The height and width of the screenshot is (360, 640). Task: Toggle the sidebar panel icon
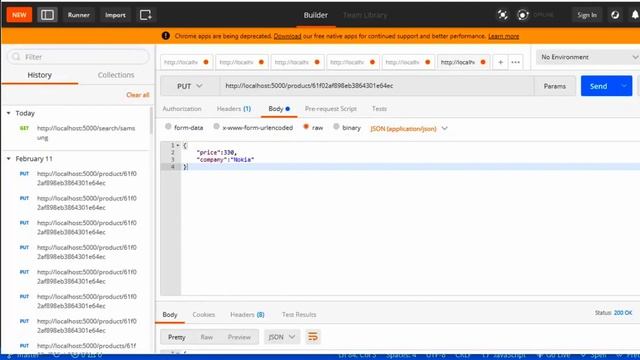(x=47, y=15)
